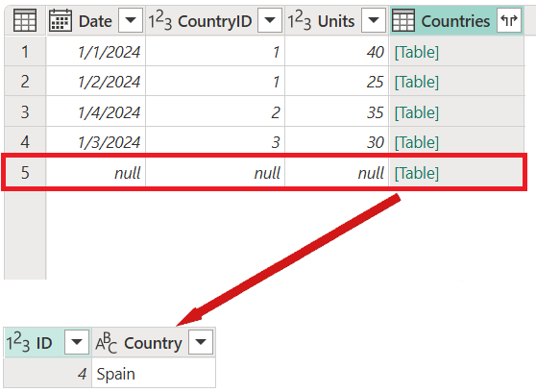Screen dimensions: 536x392
Task: Click the CountryID cell with value 3
Action: (x=215, y=141)
